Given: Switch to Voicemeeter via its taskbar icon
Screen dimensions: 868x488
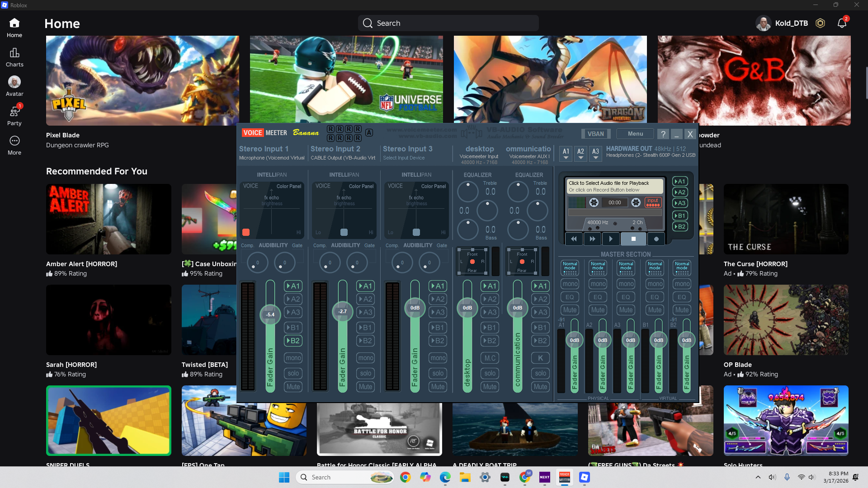Looking at the screenshot, I should [x=565, y=477].
